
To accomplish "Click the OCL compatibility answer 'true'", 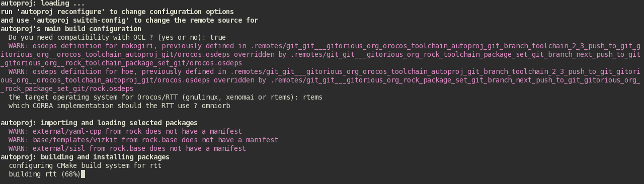I will 218,38.
